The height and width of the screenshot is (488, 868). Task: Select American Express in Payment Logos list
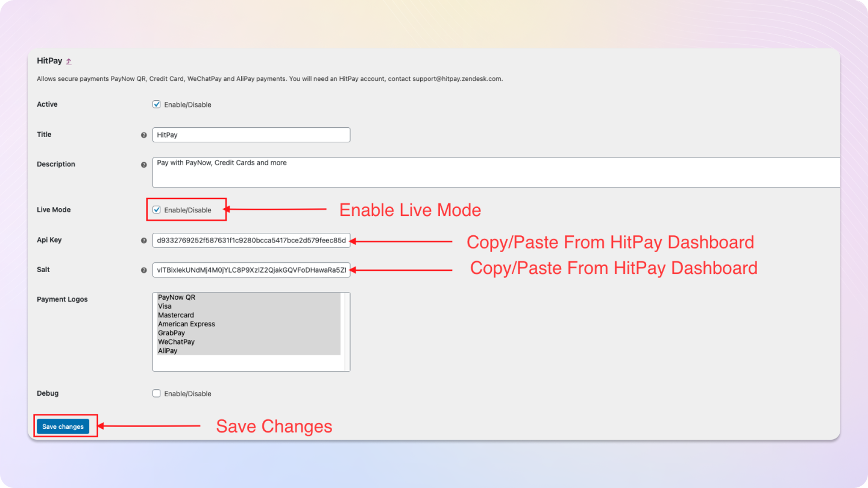247,324
